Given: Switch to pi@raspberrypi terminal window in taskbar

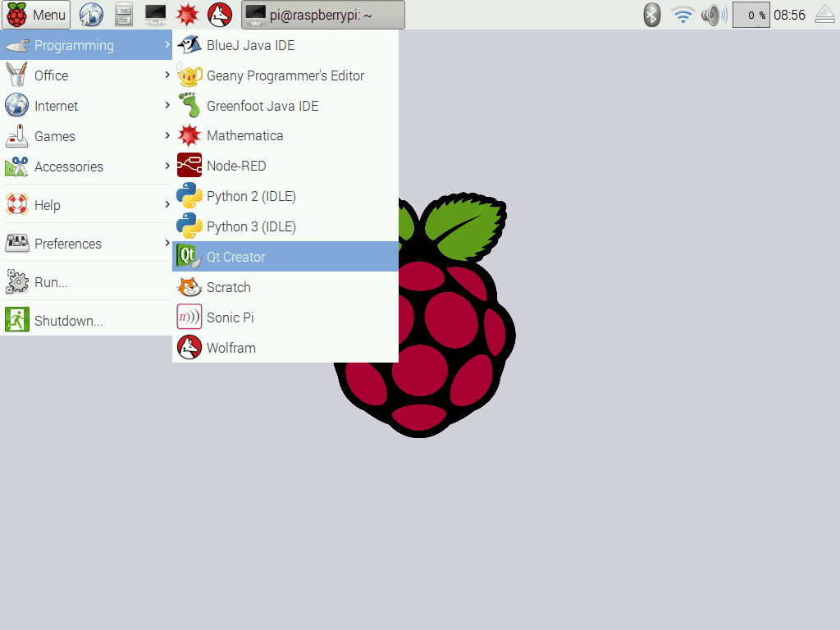Looking at the screenshot, I should [x=322, y=15].
